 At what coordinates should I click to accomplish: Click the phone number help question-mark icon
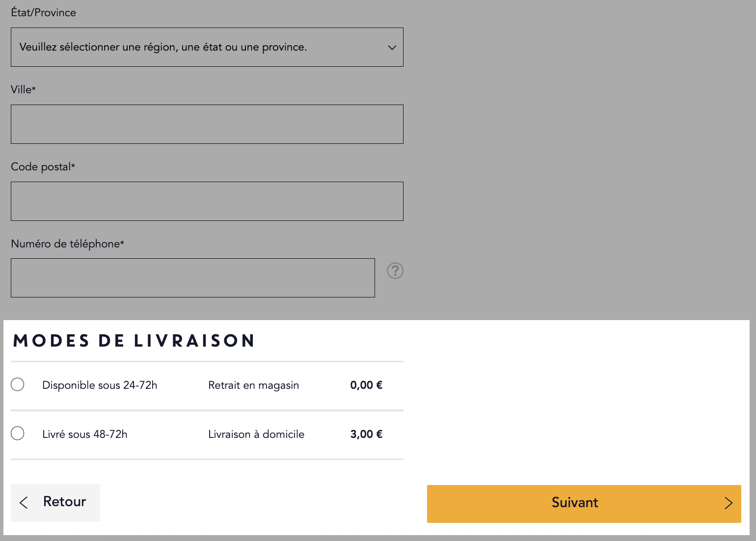tap(395, 270)
